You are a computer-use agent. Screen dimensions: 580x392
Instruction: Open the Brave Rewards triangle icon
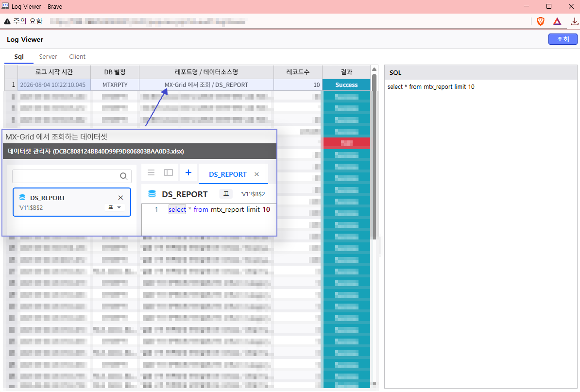pyautogui.click(x=557, y=21)
